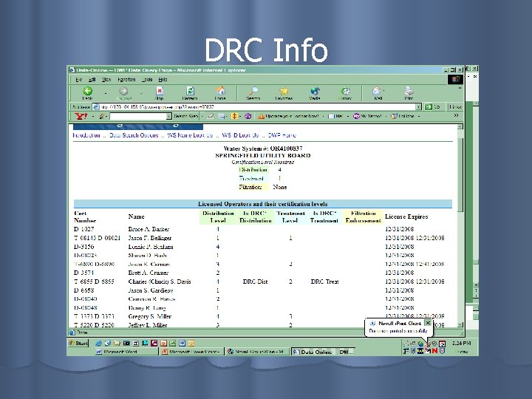Click the green Go arrow button
The height and width of the screenshot is (399, 532).
click(429, 106)
